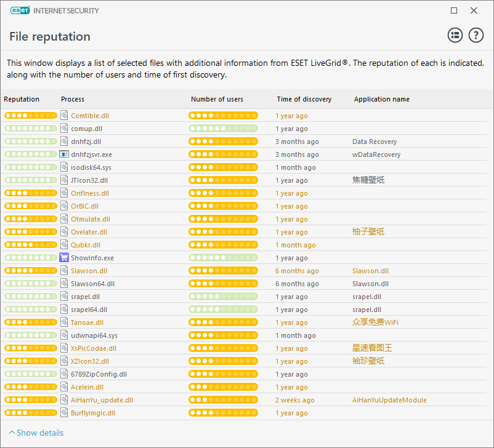Select the ShowInfo.exe process name
Viewport: 494px width, 448px height.
tap(92, 258)
